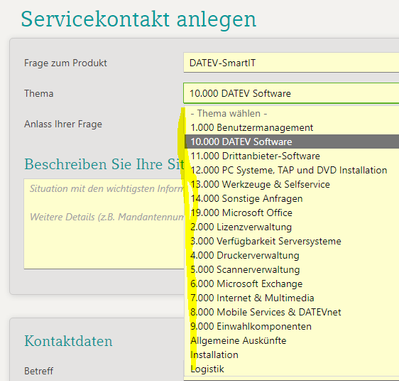Viewport: 399px width, 381px height.
Task: Choose Allgemeine Auskünfte option
Action: click(x=292, y=340)
